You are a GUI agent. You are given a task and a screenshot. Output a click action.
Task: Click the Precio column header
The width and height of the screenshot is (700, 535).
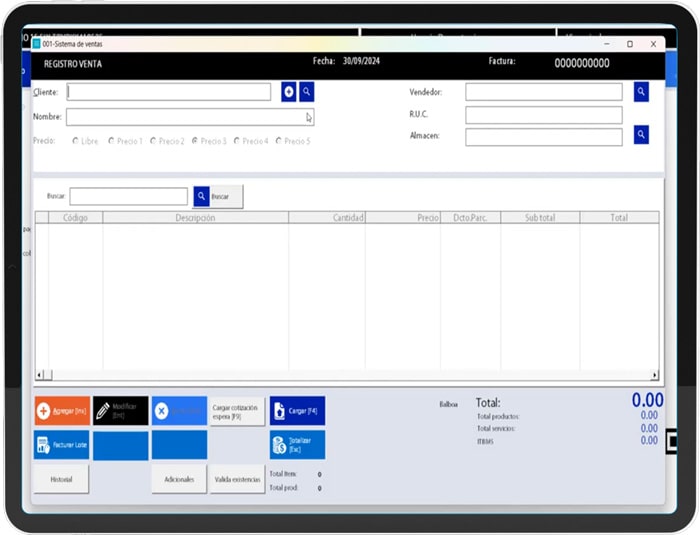[x=403, y=217]
